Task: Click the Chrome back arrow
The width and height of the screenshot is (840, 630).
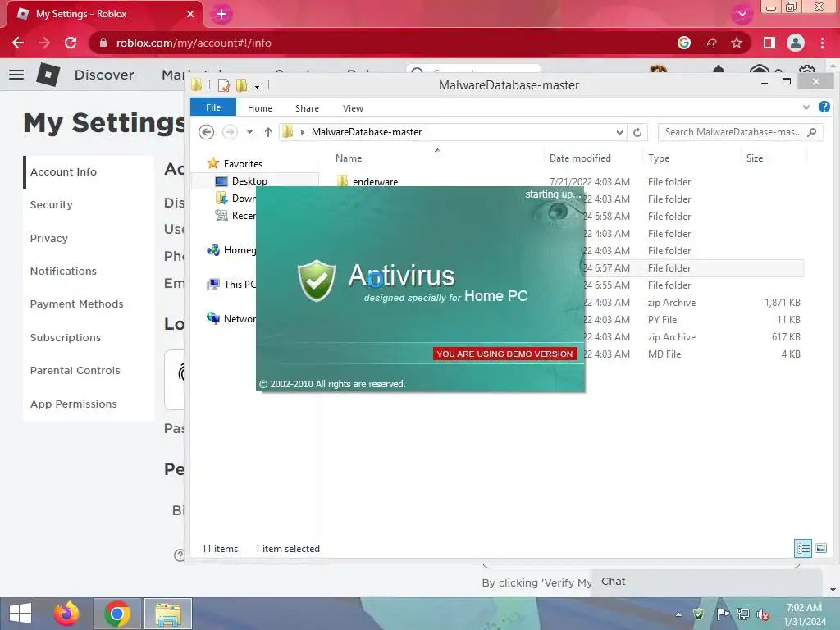Action: click(18, 43)
